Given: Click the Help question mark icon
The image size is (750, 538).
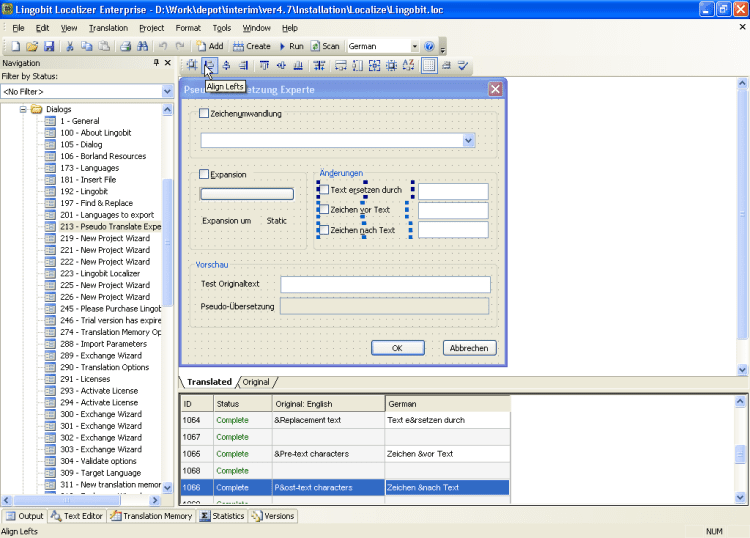Looking at the screenshot, I should [x=429, y=46].
